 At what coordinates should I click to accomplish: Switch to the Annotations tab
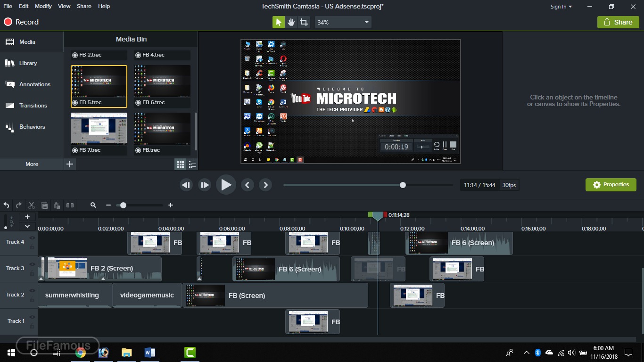(32, 84)
